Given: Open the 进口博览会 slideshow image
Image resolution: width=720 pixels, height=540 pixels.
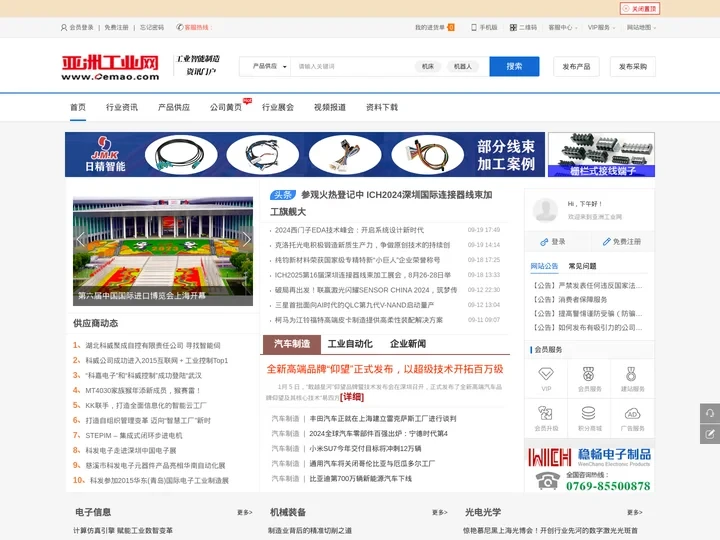Looking at the screenshot, I should [x=163, y=251].
